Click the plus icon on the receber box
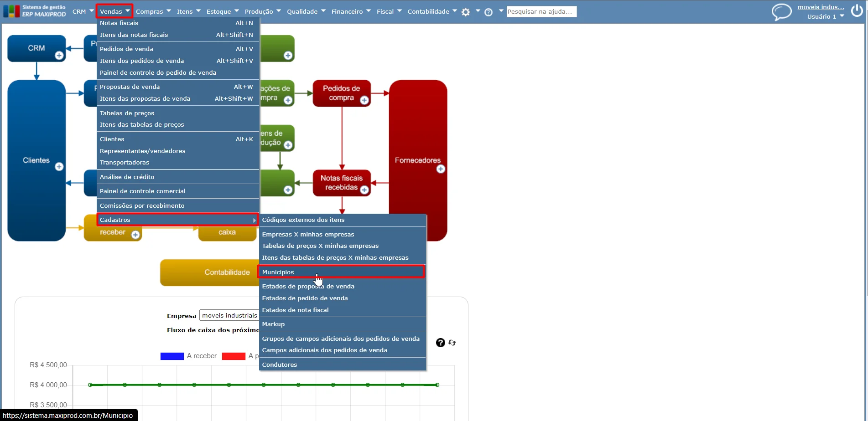The width and height of the screenshot is (868, 421). tap(135, 235)
